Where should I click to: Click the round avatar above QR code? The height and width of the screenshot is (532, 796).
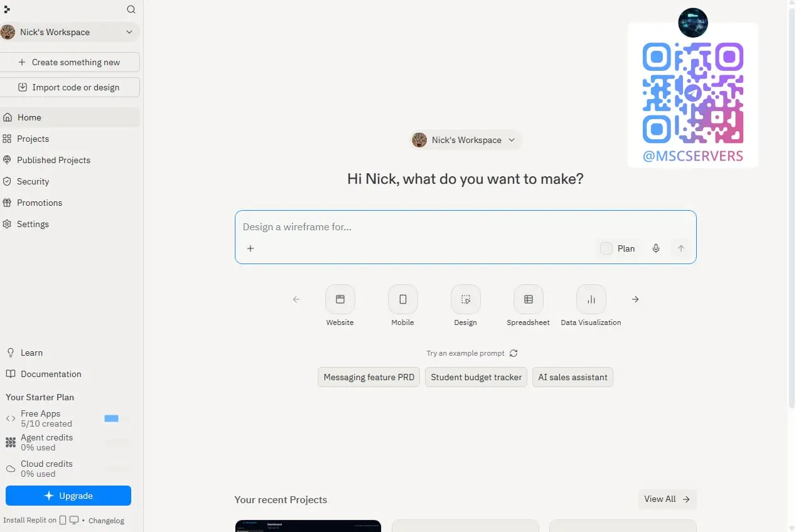click(693, 23)
